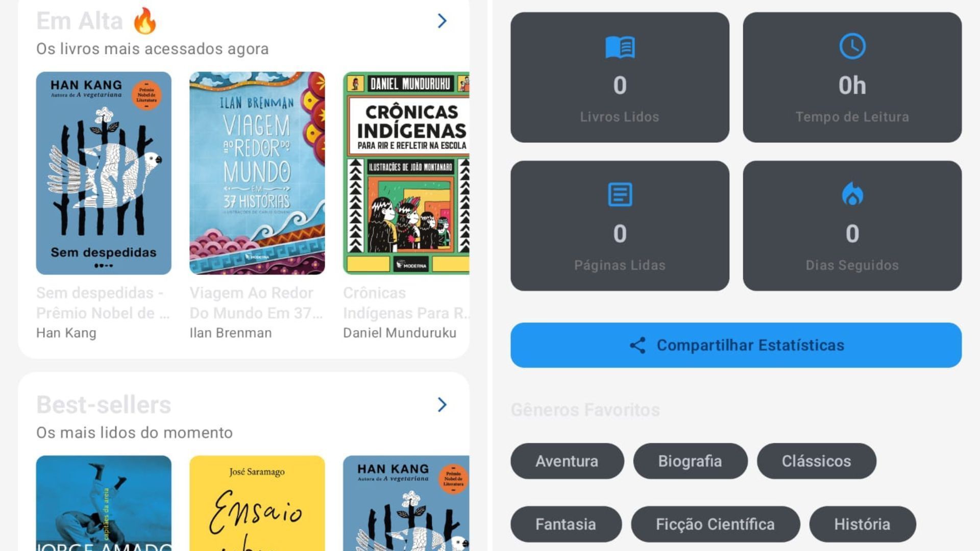Click the flame icon above Dias Seguidos

(852, 194)
